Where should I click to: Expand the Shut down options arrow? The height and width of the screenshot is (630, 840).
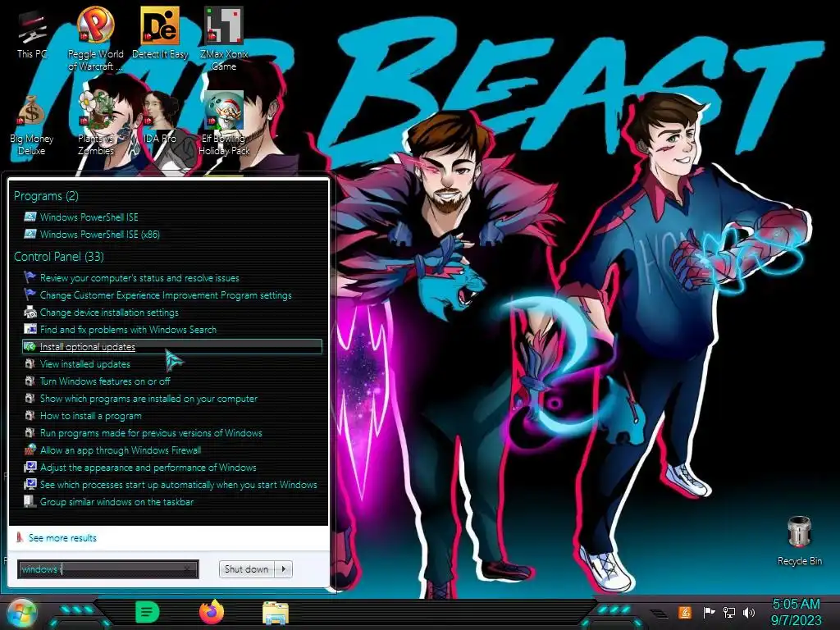click(283, 569)
